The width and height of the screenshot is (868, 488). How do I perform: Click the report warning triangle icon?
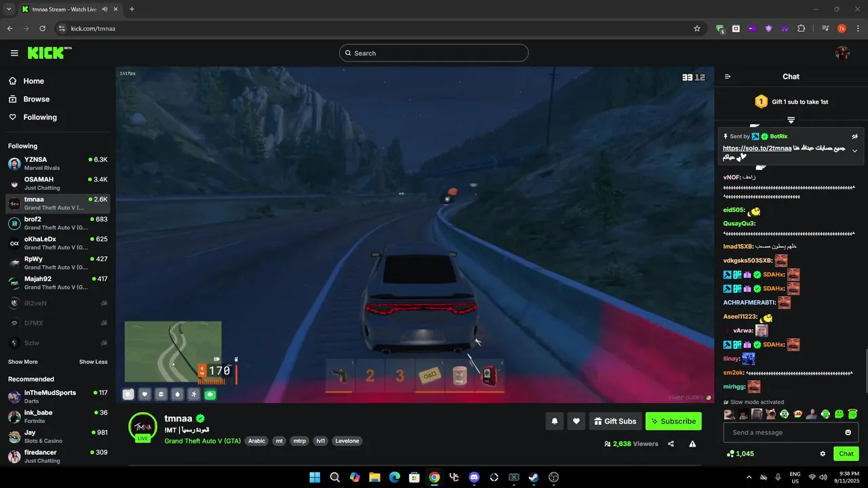point(692,444)
